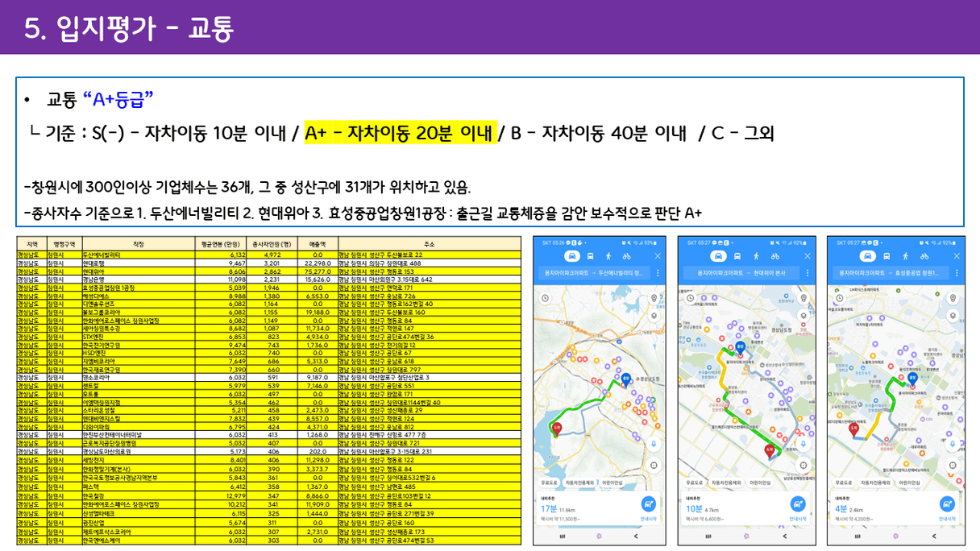
Task: Tap the route field ending in 두산에너빌리티
Action: tap(595, 273)
